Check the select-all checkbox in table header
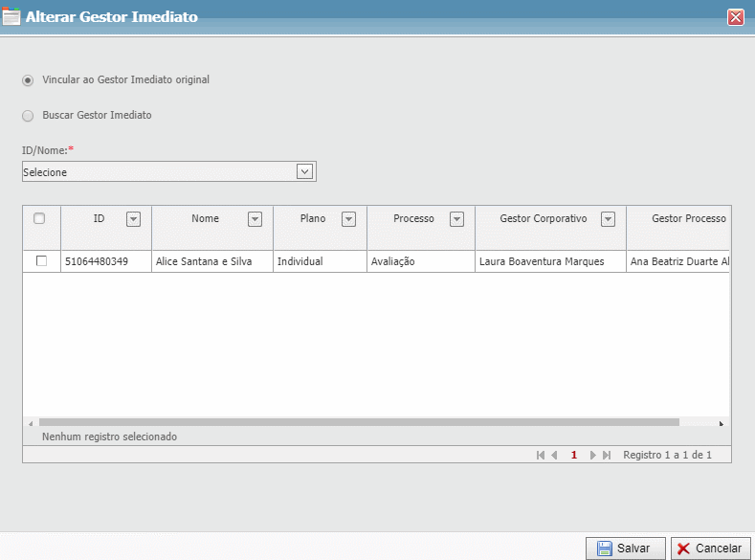 point(39,218)
